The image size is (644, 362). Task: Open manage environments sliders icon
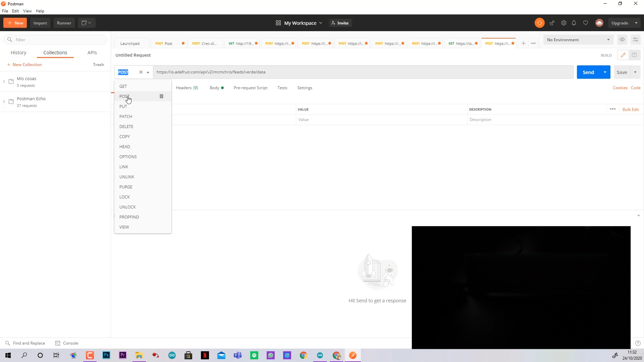(635, 40)
